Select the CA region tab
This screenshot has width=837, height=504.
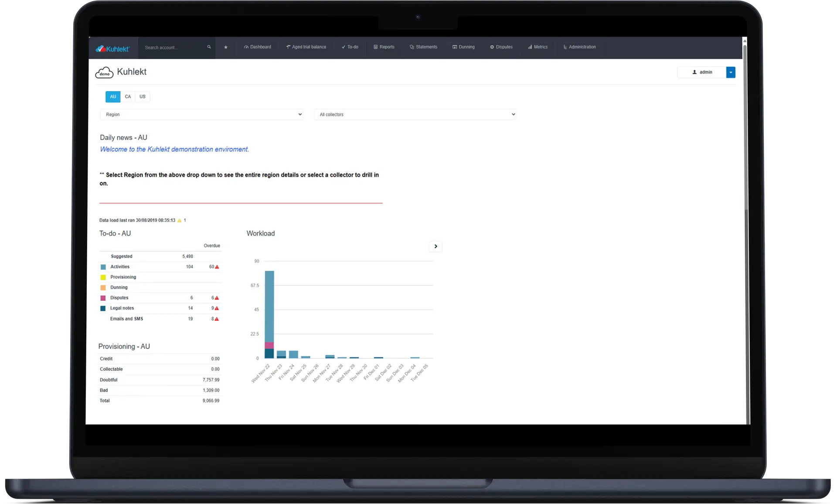point(128,96)
